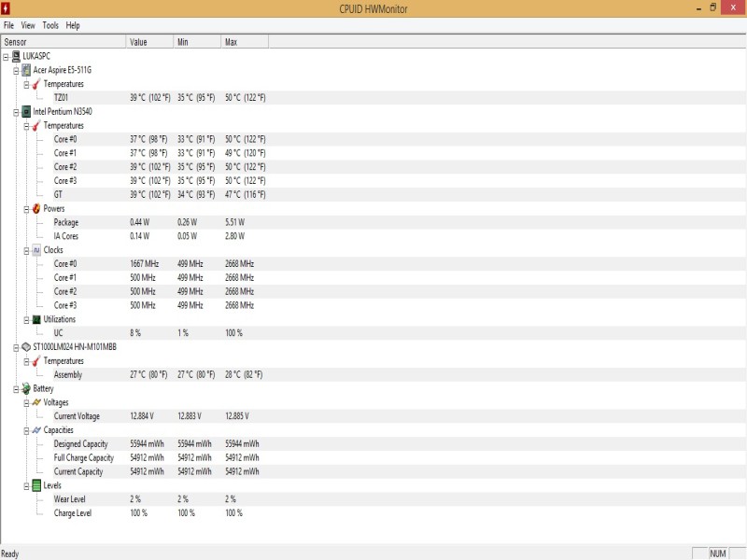Collapse the battery Capacities group

pyautogui.click(x=27, y=430)
